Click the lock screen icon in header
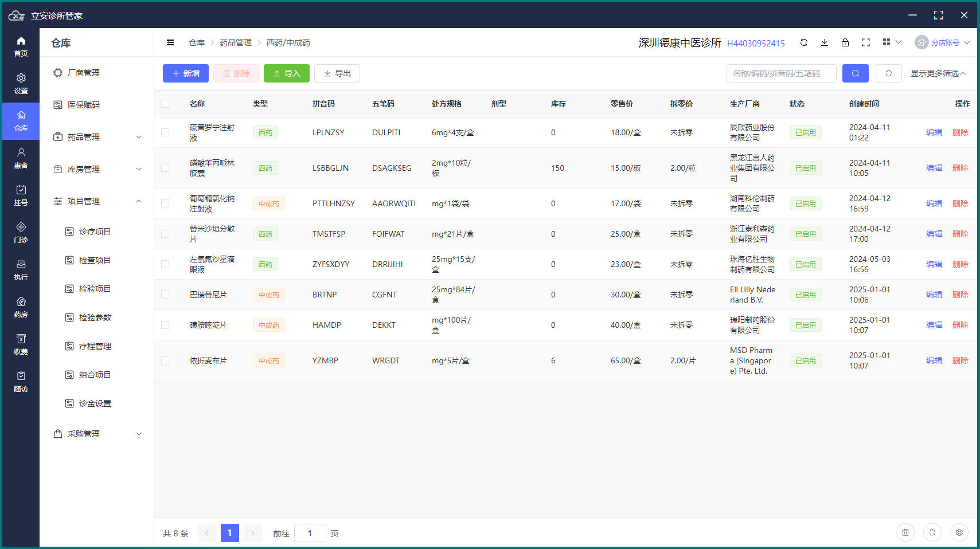Viewport: 980px width, 549px height. (845, 42)
